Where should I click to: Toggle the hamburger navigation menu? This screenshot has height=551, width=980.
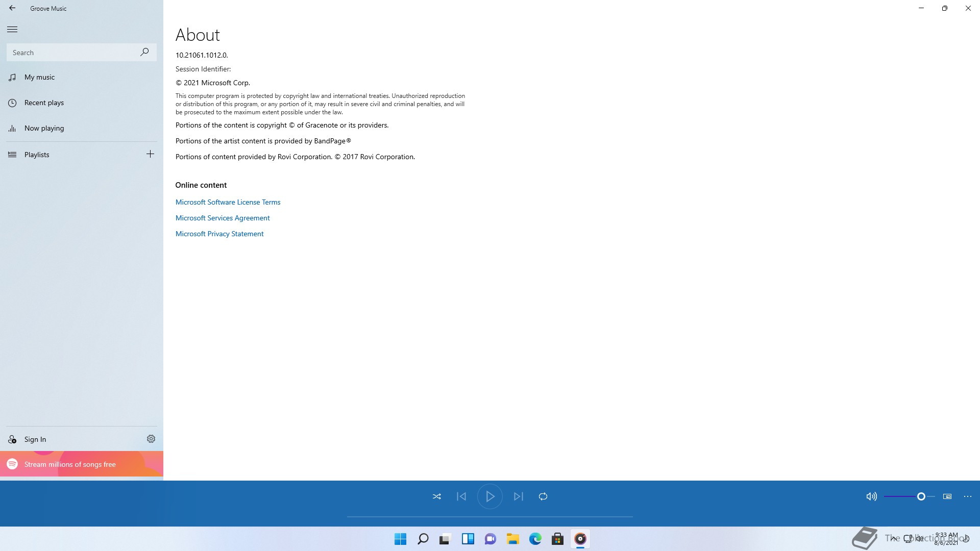tap(12, 30)
